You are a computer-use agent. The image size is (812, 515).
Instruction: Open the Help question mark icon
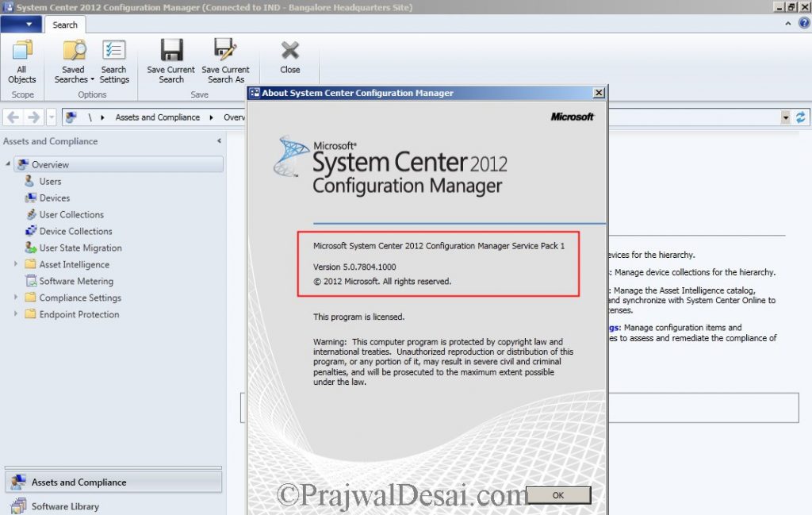[804, 23]
